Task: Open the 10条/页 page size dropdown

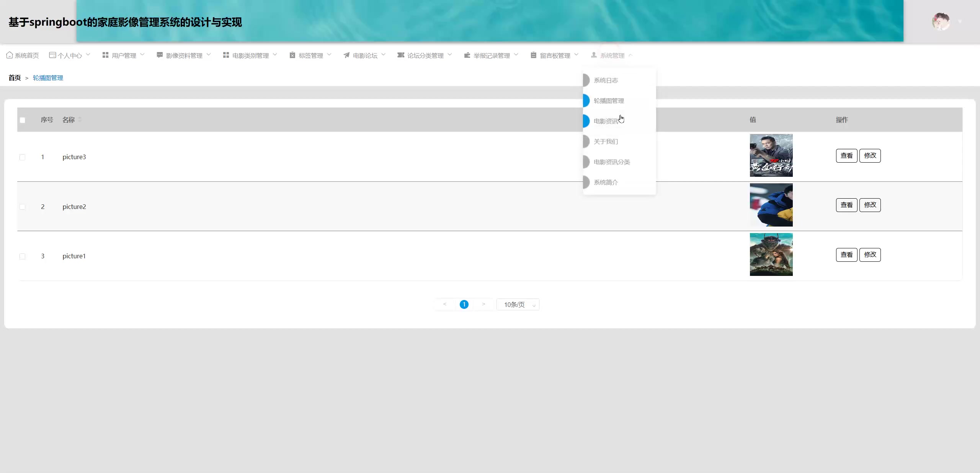Action: [x=518, y=305]
